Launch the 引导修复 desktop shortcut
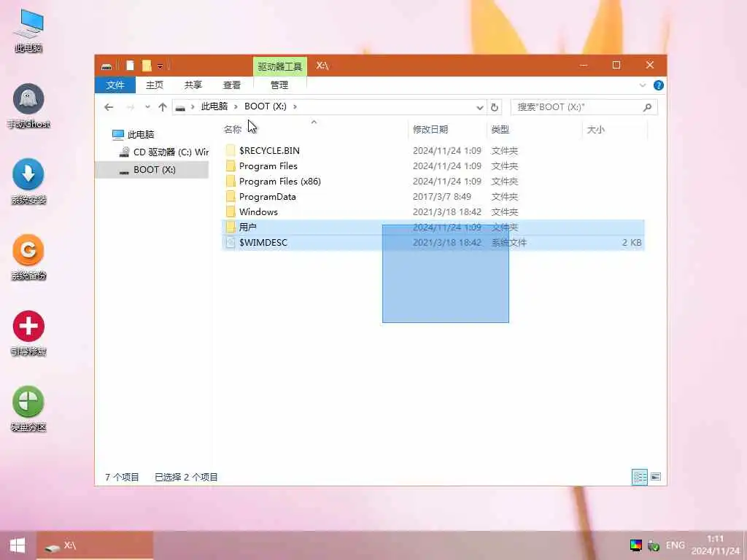747x560 pixels. click(x=28, y=333)
